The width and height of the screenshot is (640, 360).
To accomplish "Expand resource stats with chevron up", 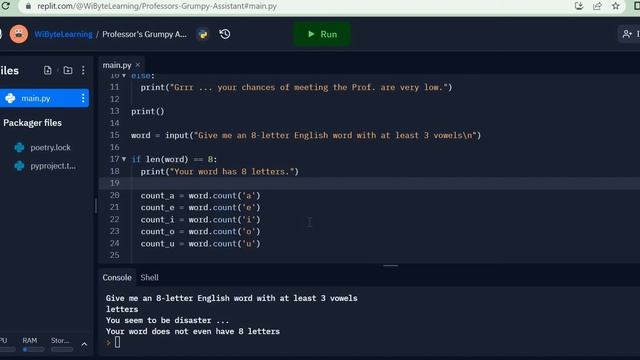I will 84,344.
